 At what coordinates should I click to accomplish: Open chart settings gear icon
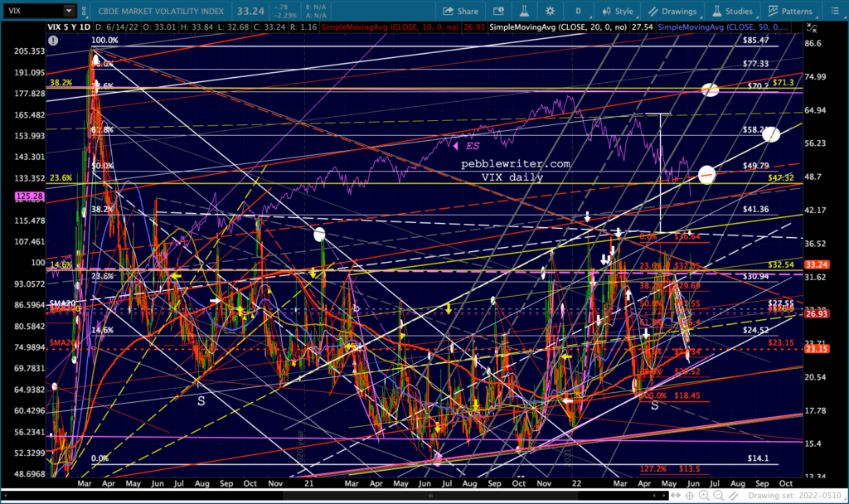(551, 11)
